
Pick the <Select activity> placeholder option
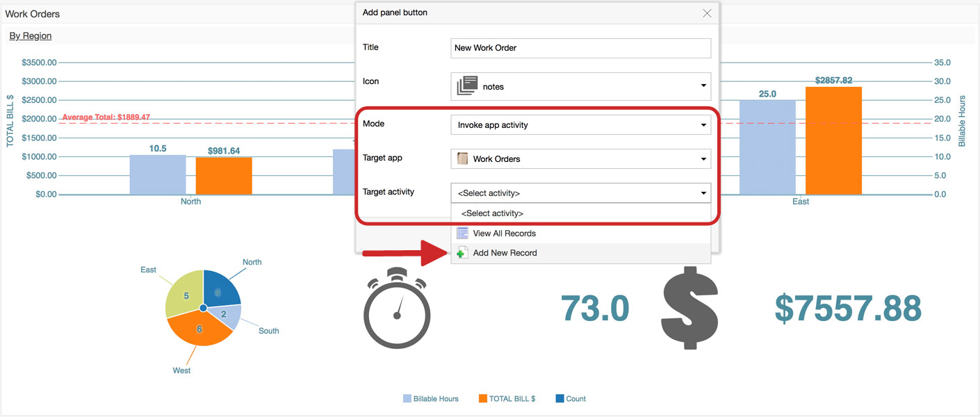pyautogui.click(x=492, y=213)
